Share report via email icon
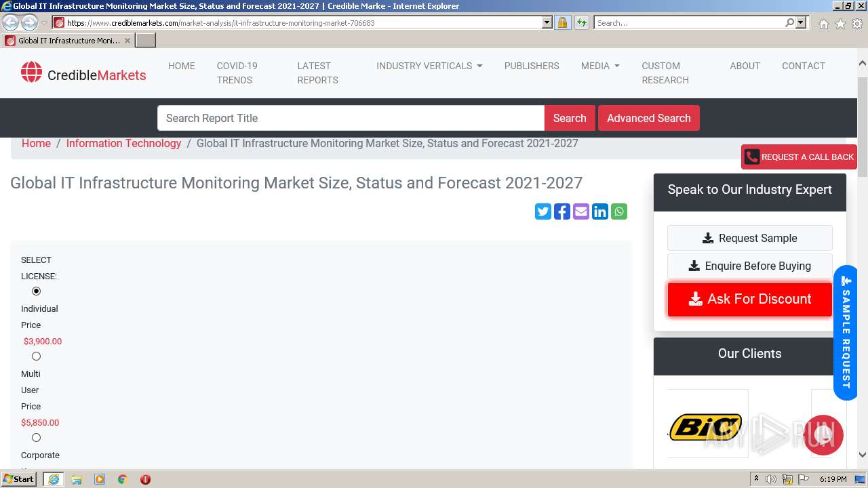This screenshot has height=488, width=868. 581,211
